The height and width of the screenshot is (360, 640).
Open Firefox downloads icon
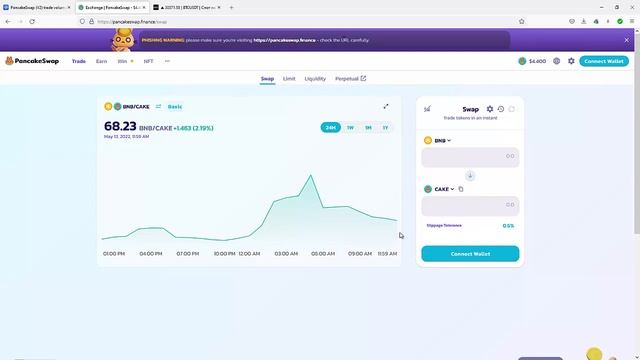coord(584,21)
